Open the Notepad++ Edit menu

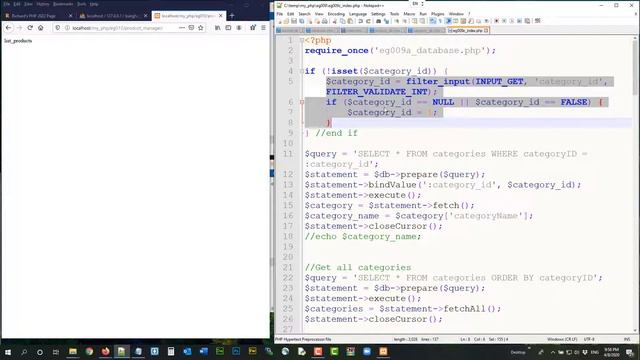pyautogui.click(x=290, y=14)
